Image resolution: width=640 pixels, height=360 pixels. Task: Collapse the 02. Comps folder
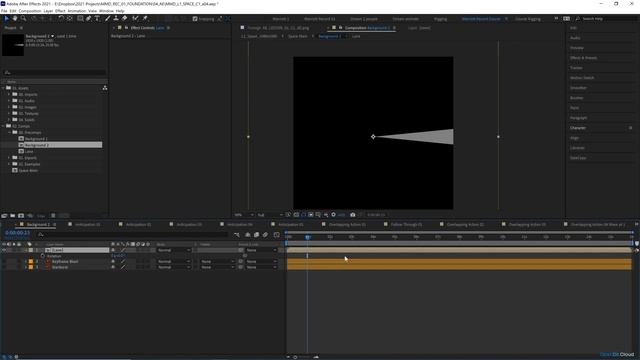tap(3, 126)
